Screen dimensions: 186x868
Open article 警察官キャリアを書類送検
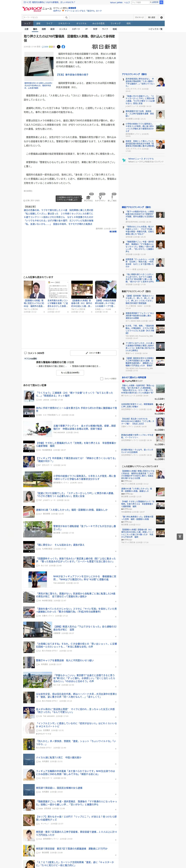point(65,660)
